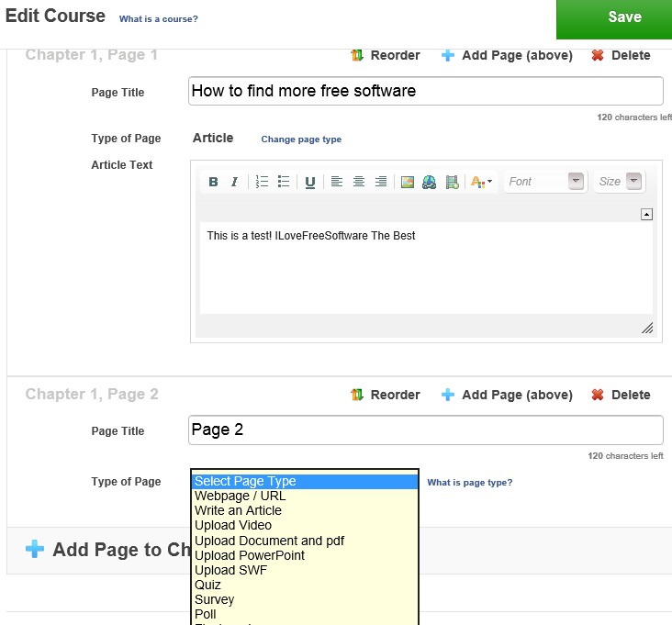This screenshot has height=625, width=672.
Task: Open "Change page type" link
Action: tap(301, 140)
